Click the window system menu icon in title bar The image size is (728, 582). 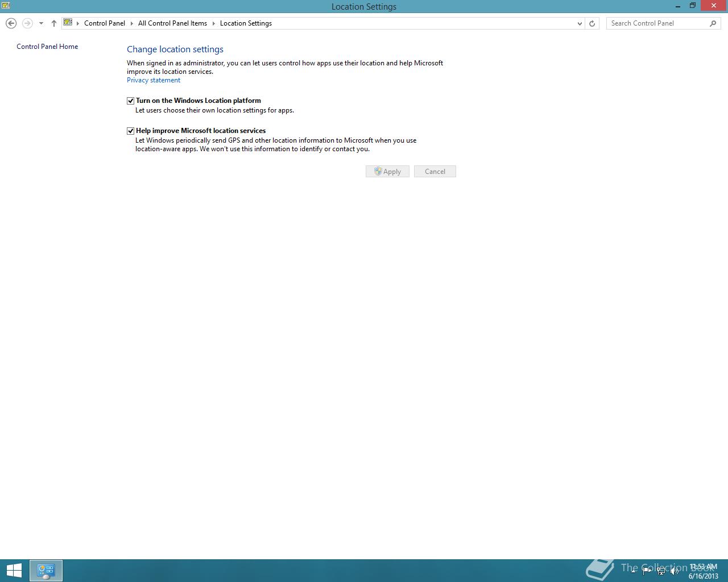click(6, 6)
